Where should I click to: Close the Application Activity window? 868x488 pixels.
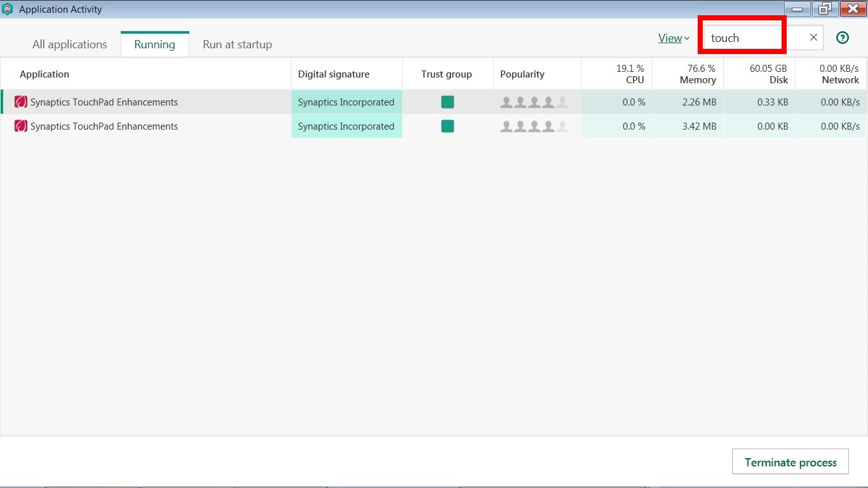tap(853, 9)
